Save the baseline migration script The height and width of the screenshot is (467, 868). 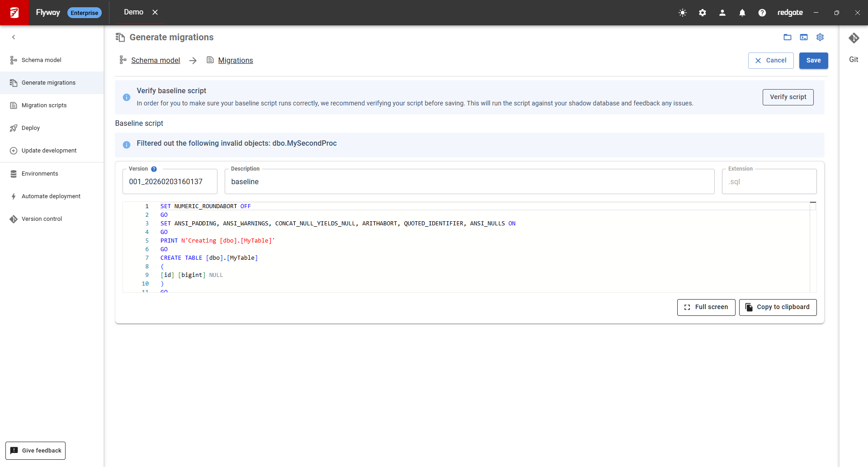click(813, 61)
